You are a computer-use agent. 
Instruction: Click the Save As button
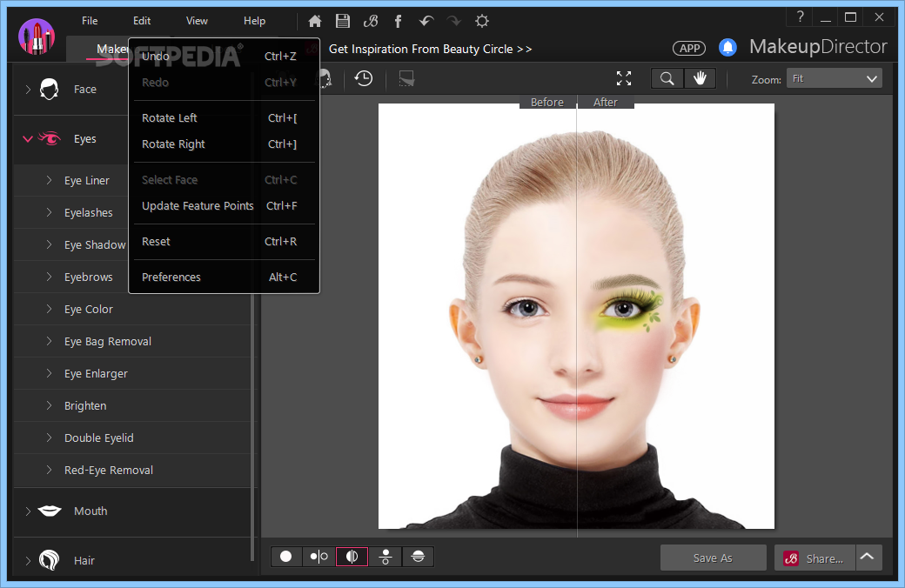coord(713,558)
